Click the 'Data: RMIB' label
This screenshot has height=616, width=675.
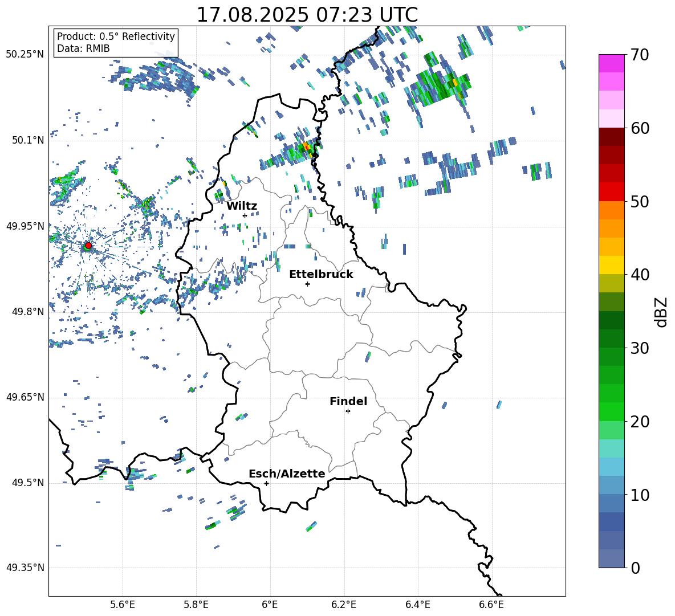click(x=83, y=48)
